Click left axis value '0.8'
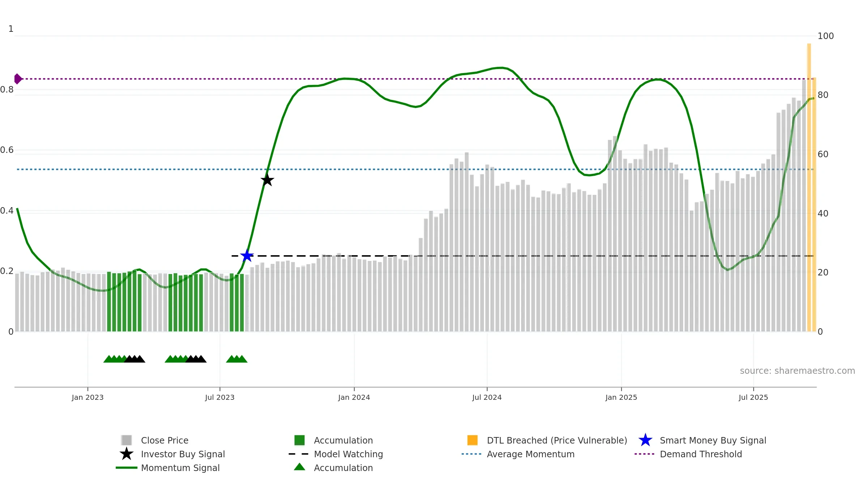This screenshot has height=488, width=868. point(7,89)
